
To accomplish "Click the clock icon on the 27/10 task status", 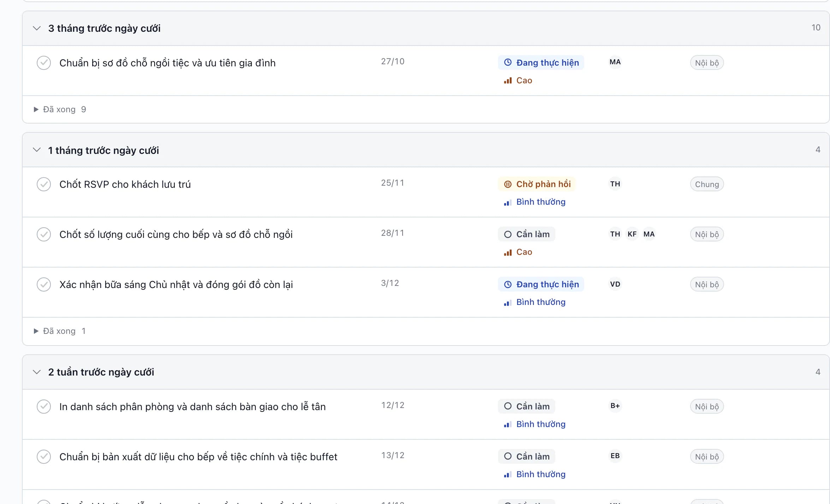I will pos(508,62).
